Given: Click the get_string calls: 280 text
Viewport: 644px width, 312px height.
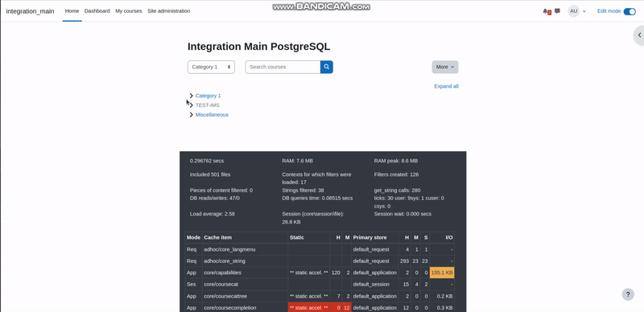Looking at the screenshot, I should [397, 190].
